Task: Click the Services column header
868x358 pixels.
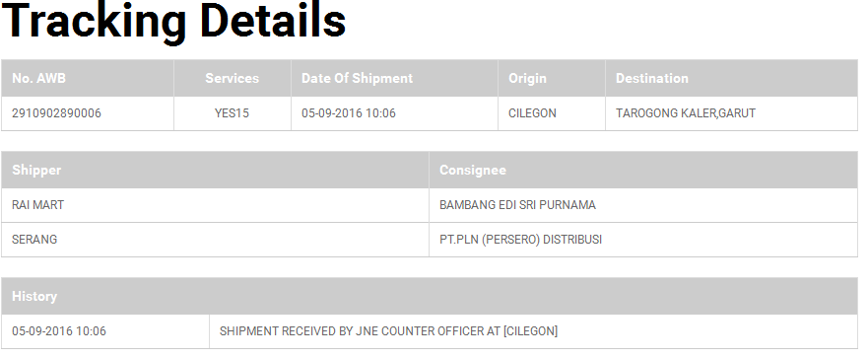Action: [x=232, y=78]
